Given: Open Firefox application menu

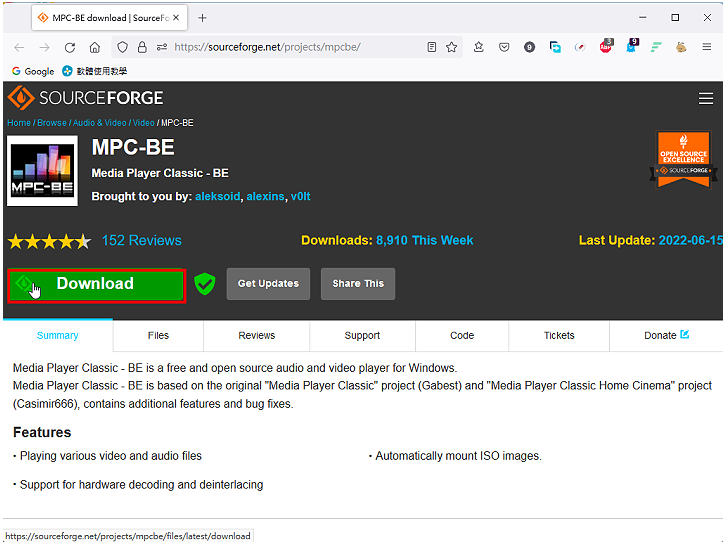Looking at the screenshot, I should (707, 47).
